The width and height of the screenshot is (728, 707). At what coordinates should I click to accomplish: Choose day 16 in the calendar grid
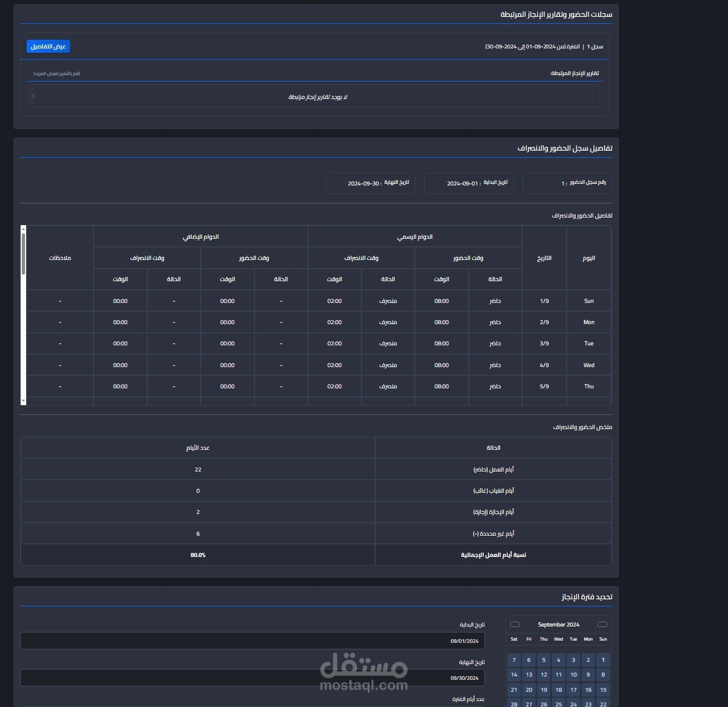point(588,690)
